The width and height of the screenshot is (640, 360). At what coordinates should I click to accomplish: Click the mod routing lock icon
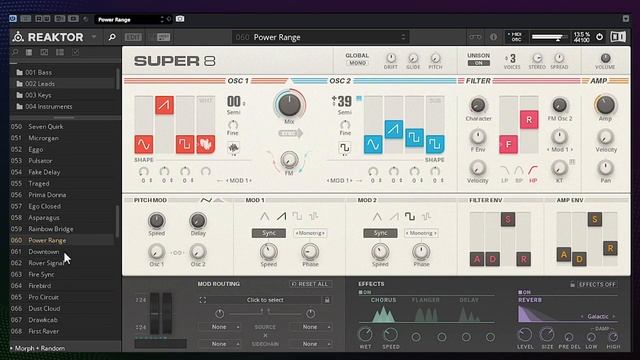click(327, 300)
